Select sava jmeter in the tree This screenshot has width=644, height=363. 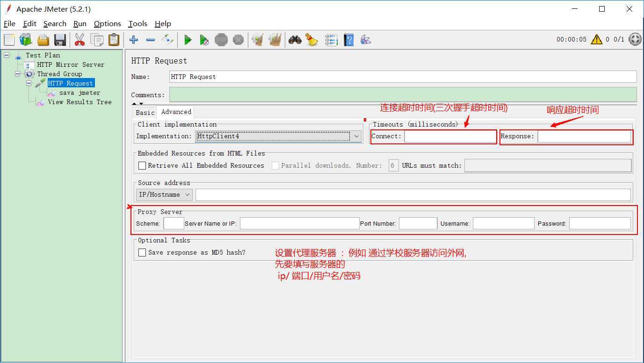80,93
